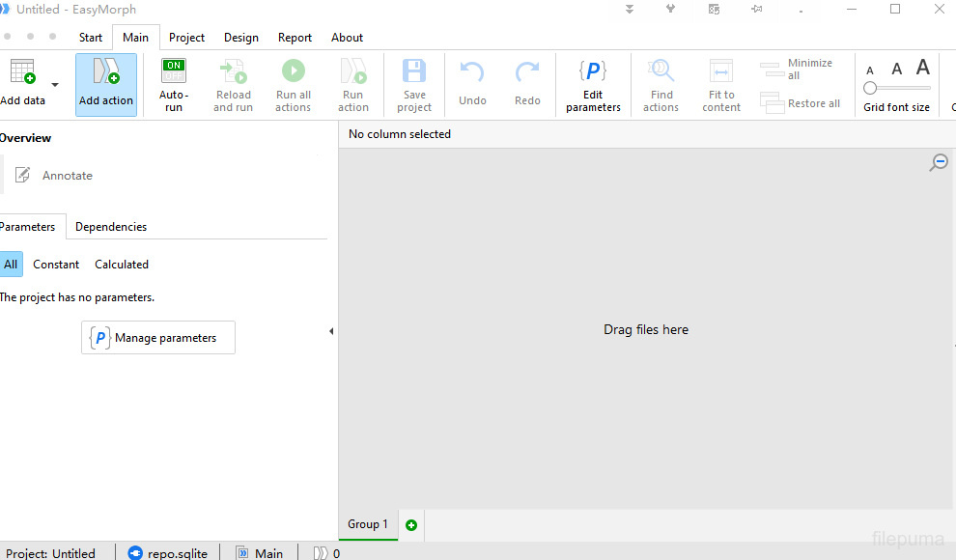The image size is (956, 560).
Task: Select the Calculated parameters filter
Action: (x=122, y=265)
